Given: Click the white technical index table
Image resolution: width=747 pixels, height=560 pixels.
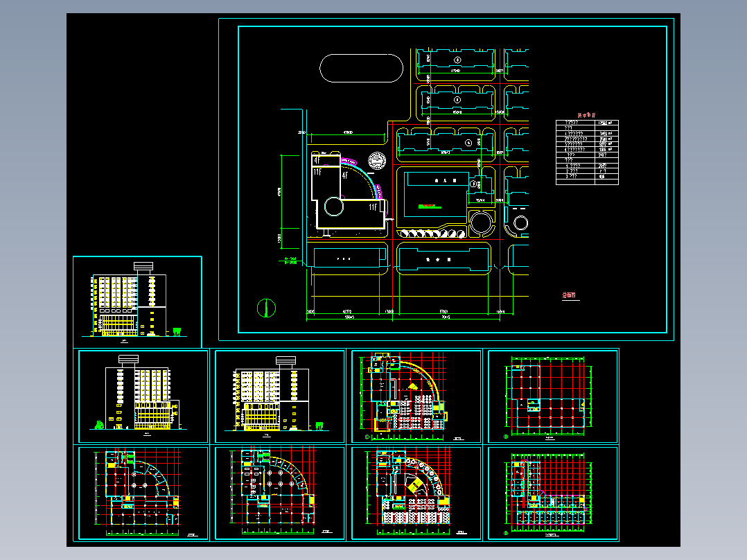Looking at the screenshot, I should pos(587,152).
